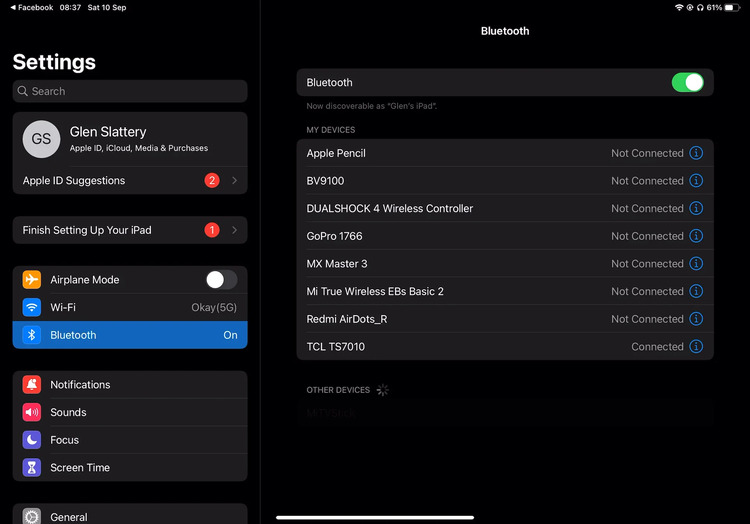
Task: Open the Focus settings section
Action: point(130,440)
